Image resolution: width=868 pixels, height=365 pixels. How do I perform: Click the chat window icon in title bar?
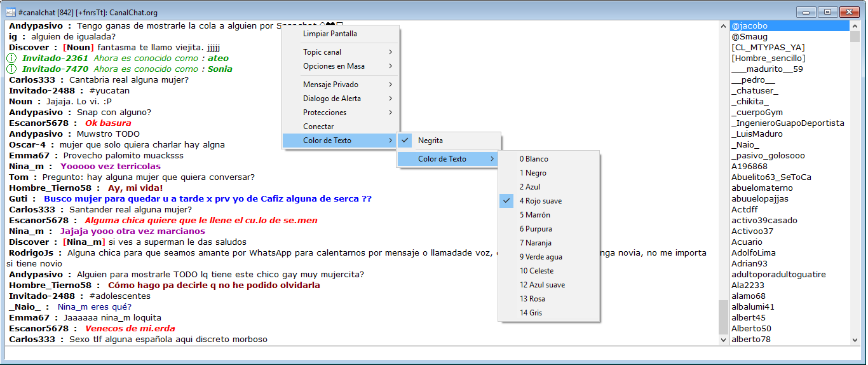(10, 12)
